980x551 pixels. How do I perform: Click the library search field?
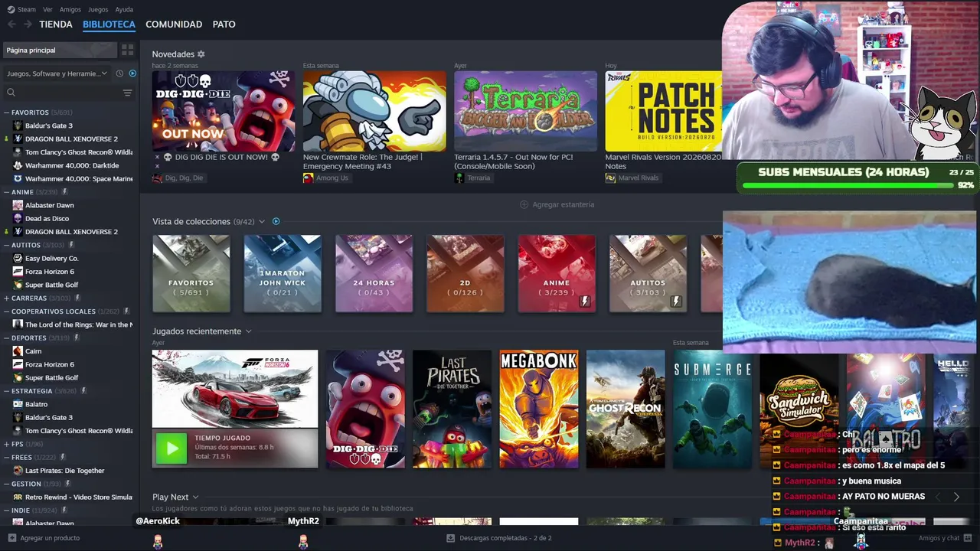61,93
